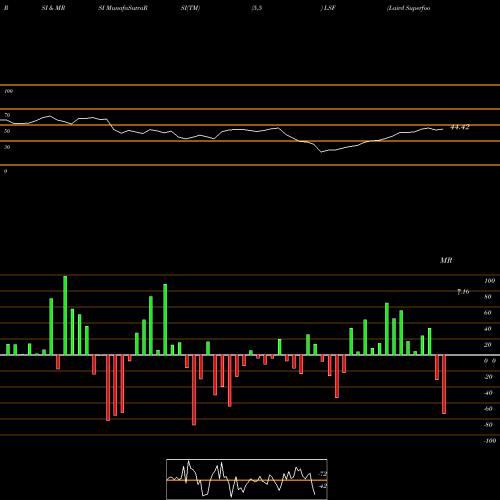The width and height of the screenshot is (500, 500).
Task: Click the '-72' label in the mini chart
Action: click(322, 473)
